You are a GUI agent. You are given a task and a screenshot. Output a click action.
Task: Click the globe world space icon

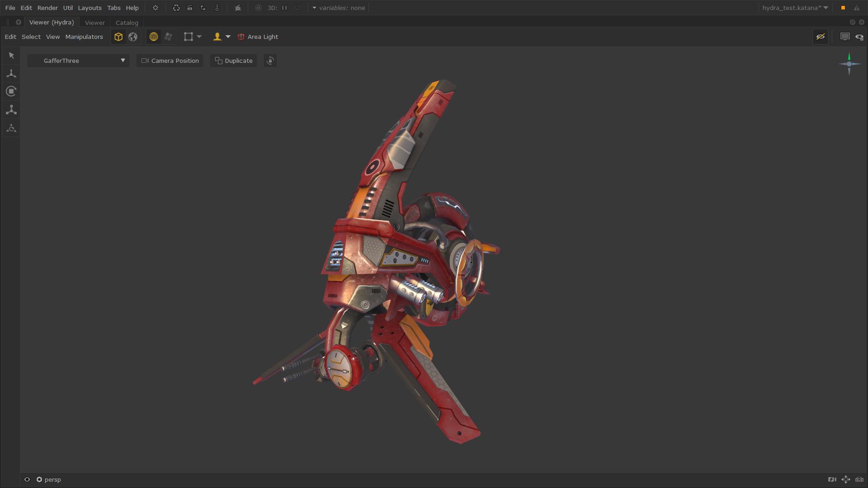[x=133, y=37]
